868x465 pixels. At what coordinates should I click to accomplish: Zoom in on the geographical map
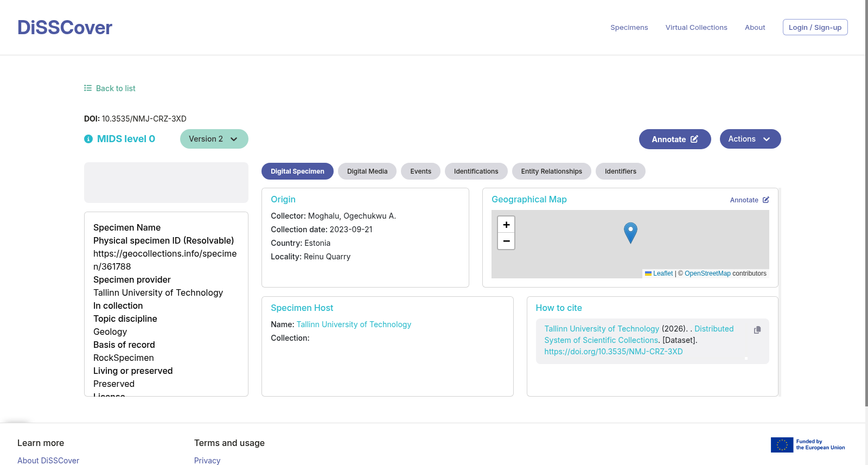506,225
